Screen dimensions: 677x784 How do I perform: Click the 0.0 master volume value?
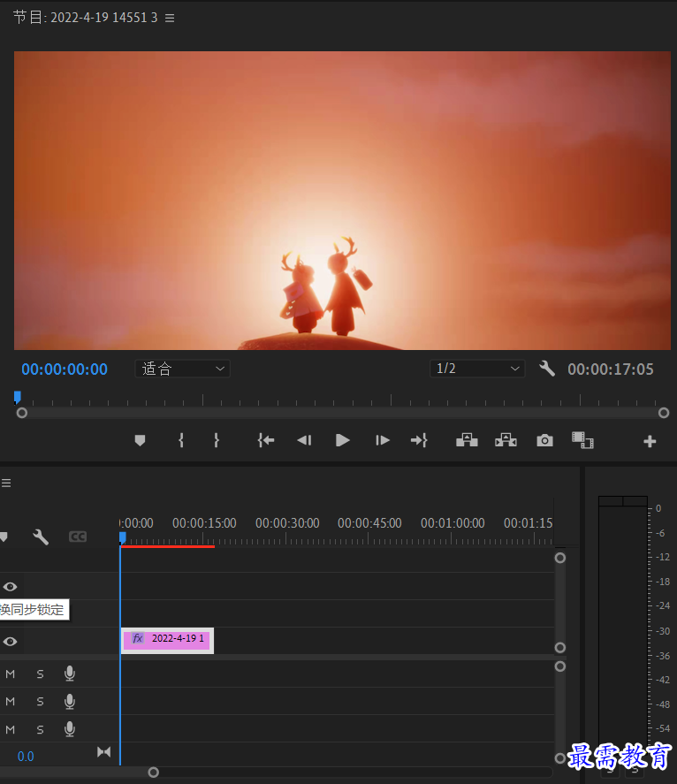click(26, 757)
